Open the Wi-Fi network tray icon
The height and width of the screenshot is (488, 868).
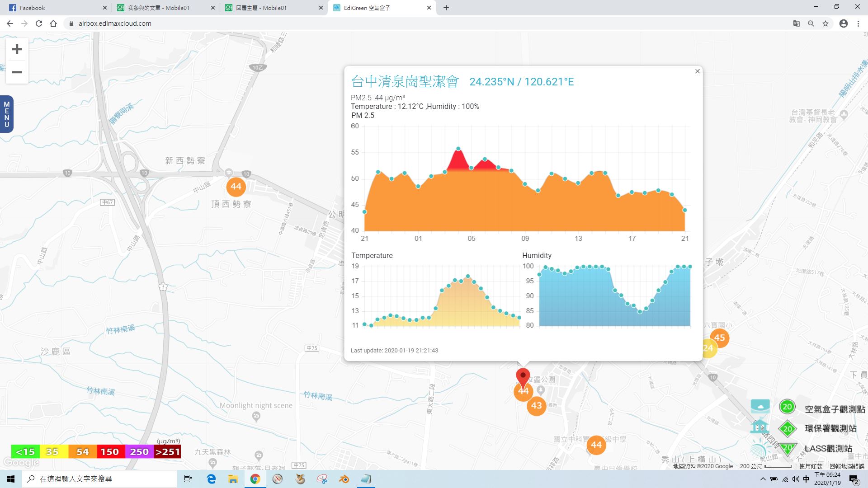pos(785,479)
